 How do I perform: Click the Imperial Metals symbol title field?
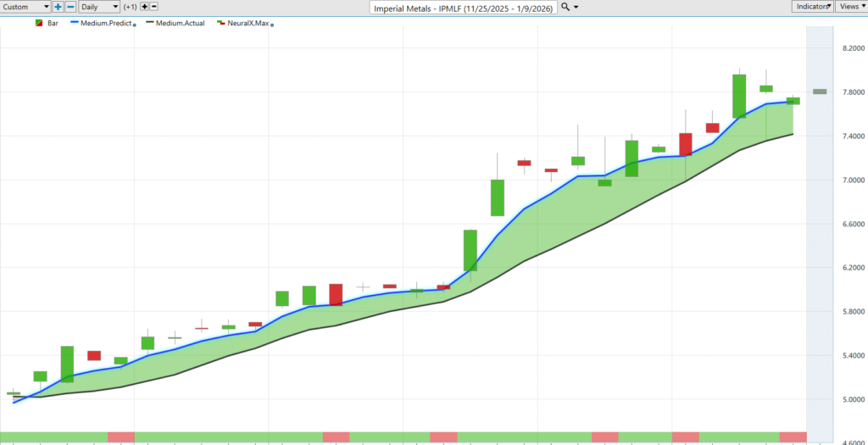[464, 7]
